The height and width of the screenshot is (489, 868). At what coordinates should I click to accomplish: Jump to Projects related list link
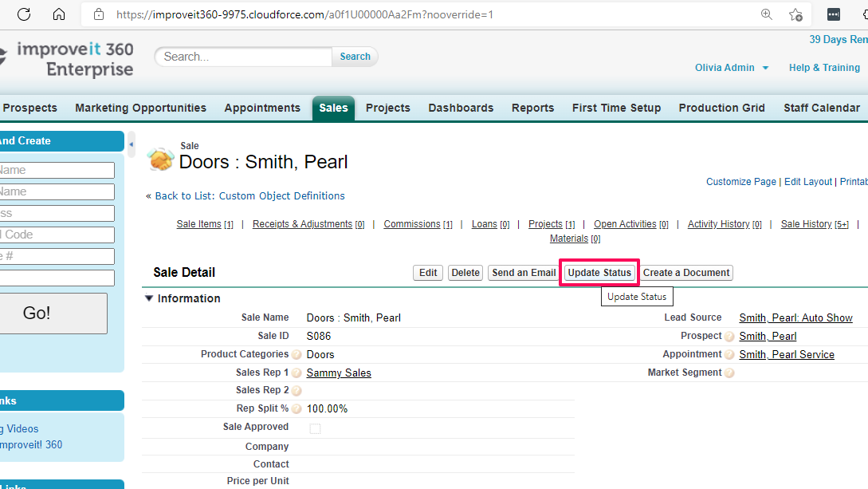(552, 224)
